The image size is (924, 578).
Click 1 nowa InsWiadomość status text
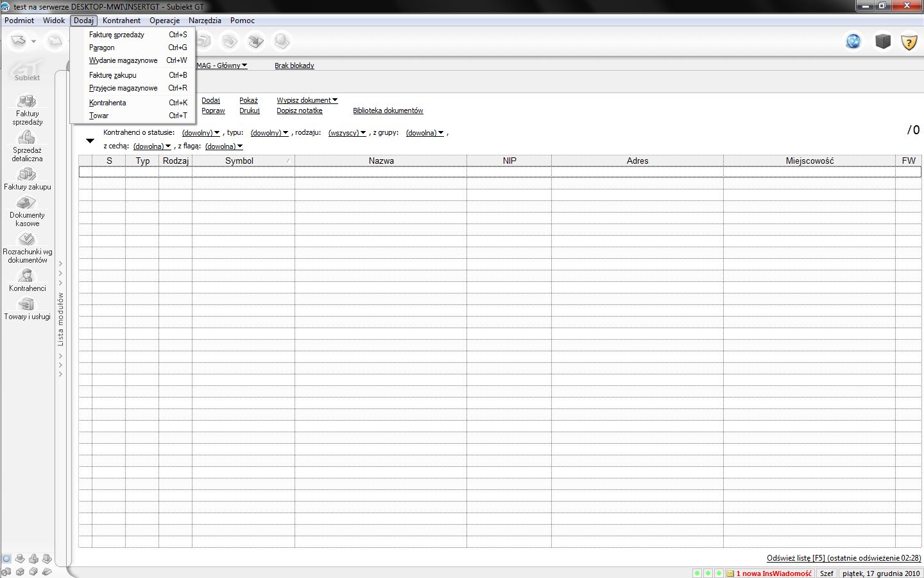point(774,574)
